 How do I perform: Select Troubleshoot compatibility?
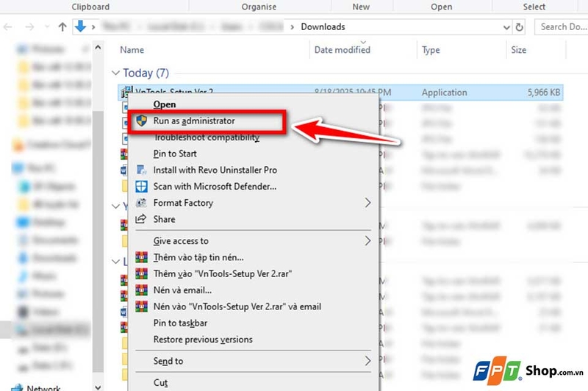coord(207,137)
